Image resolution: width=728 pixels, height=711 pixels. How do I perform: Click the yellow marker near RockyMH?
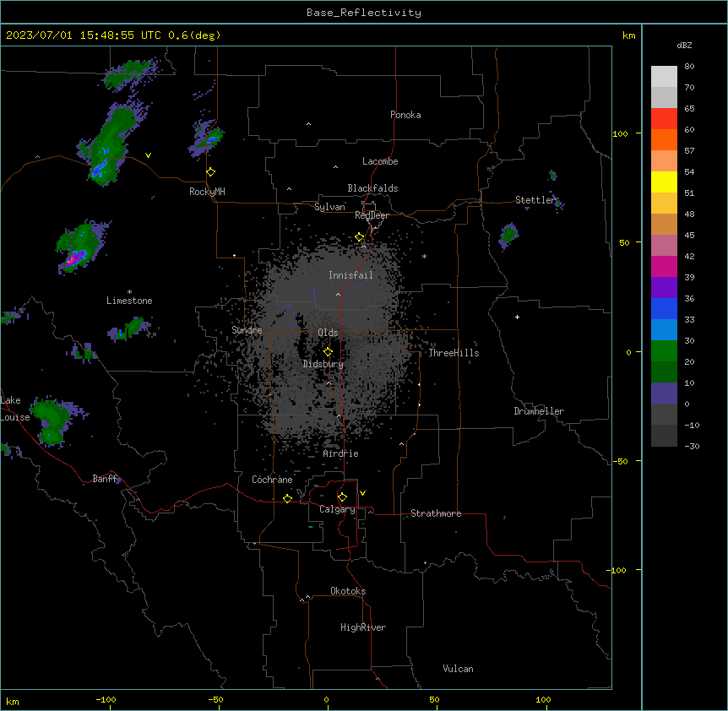[x=210, y=172]
